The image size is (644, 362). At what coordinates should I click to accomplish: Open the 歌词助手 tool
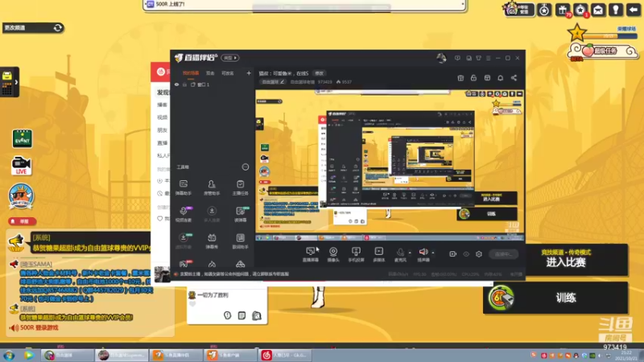click(x=240, y=241)
